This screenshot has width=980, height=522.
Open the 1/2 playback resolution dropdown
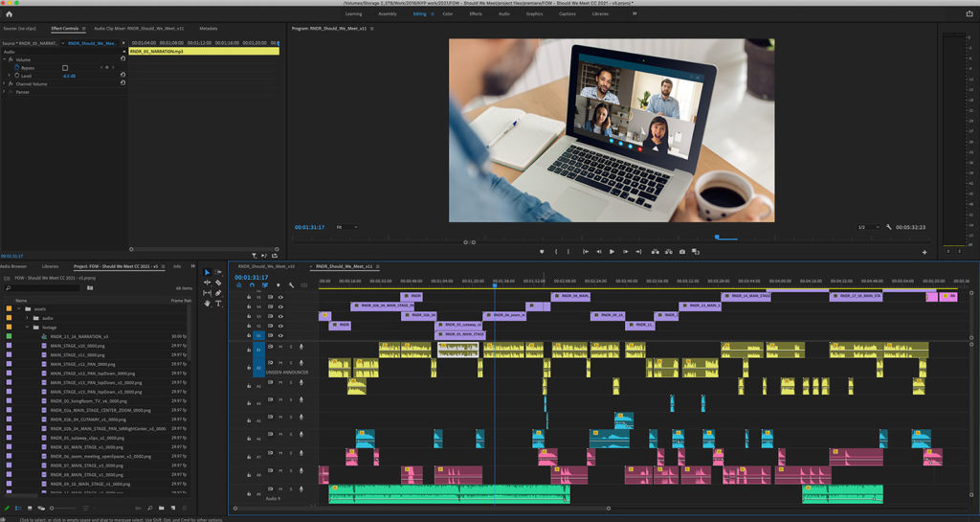tap(868, 227)
